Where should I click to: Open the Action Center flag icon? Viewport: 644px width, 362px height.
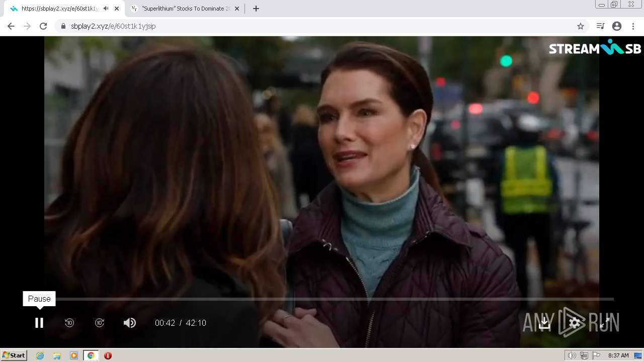point(596,355)
